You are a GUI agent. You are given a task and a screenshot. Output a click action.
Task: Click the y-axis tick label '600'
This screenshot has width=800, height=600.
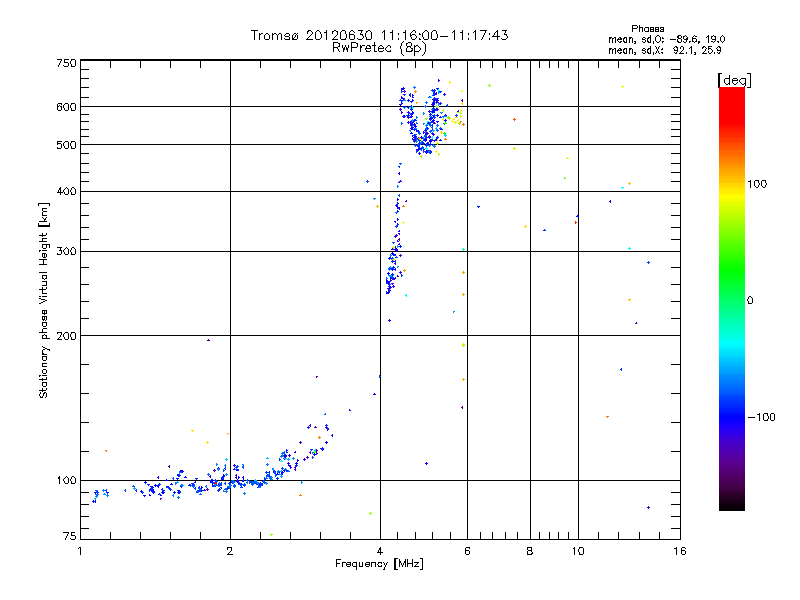pos(66,107)
